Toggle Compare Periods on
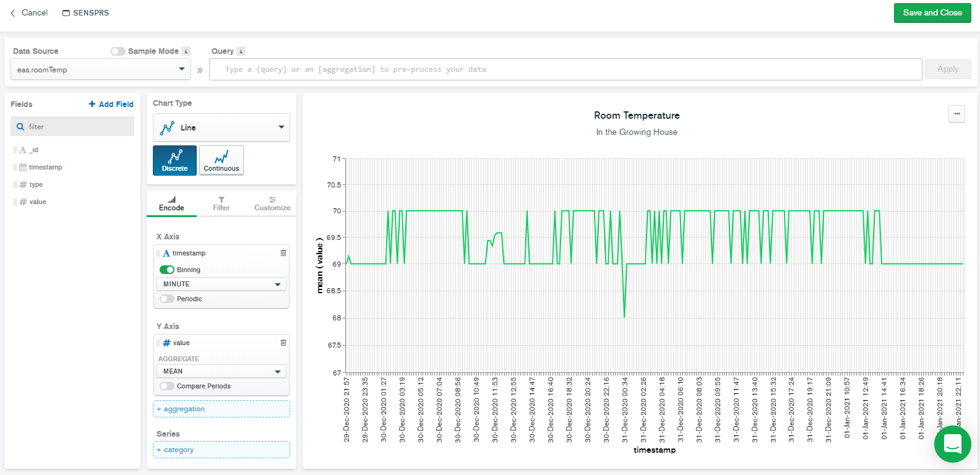The width and height of the screenshot is (980, 475). point(167,386)
